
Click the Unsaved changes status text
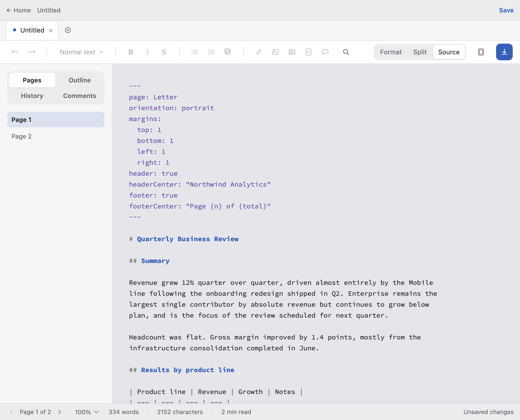point(489,412)
